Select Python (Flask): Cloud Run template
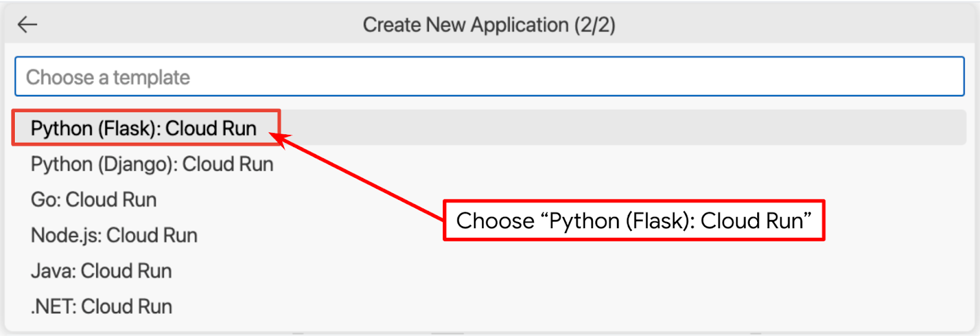This screenshot has width=980, height=336. tap(144, 128)
